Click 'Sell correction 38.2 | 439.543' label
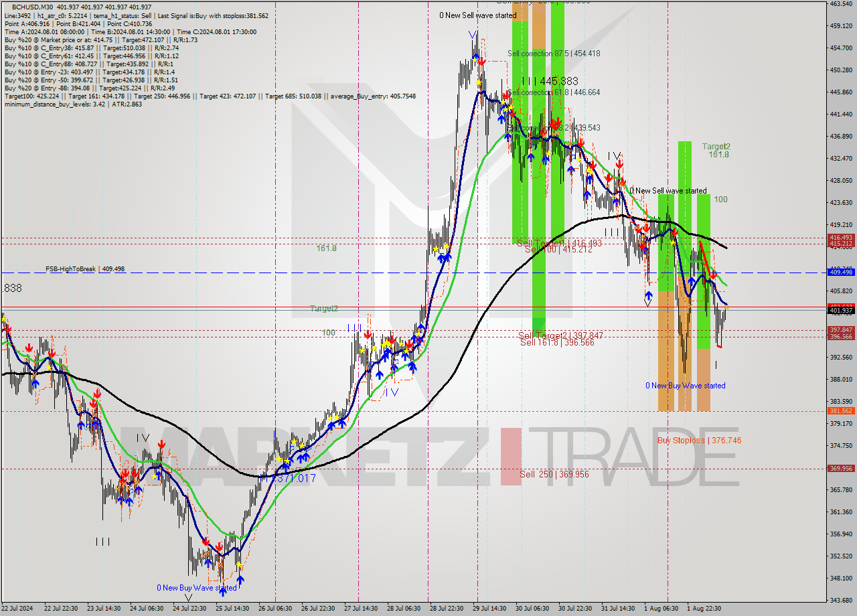This screenshot has height=616, width=857. 554,127
